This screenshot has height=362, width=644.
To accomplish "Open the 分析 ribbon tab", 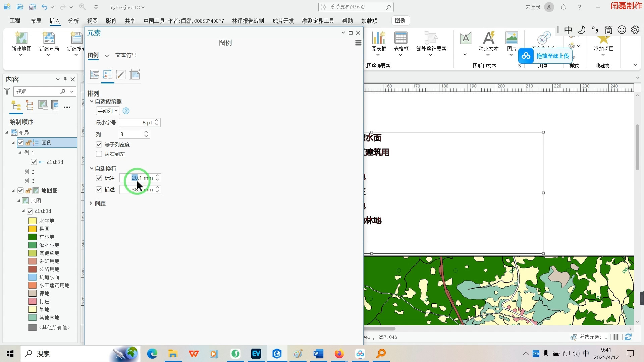I will click(73, 20).
